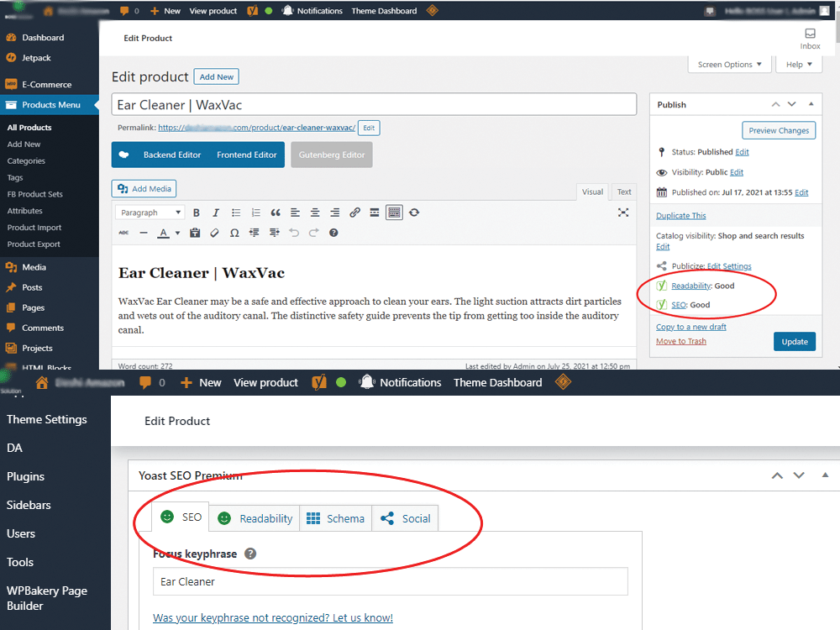Move Yoast SEO Premium box down
The height and width of the screenshot is (630, 840).
(x=799, y=475)
